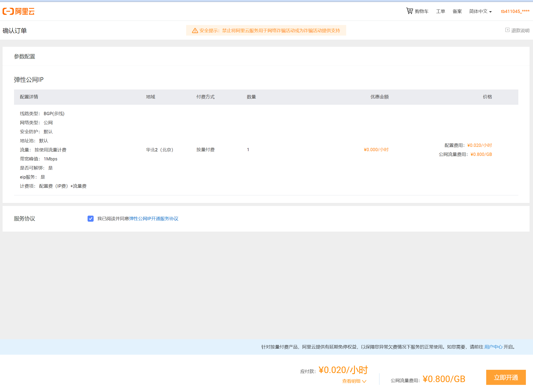Click the Aliyun logo icon

pos(8,11)
